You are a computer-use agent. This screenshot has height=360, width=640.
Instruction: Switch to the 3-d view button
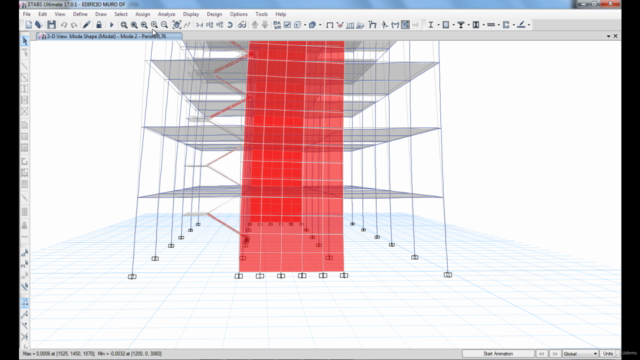199,25
